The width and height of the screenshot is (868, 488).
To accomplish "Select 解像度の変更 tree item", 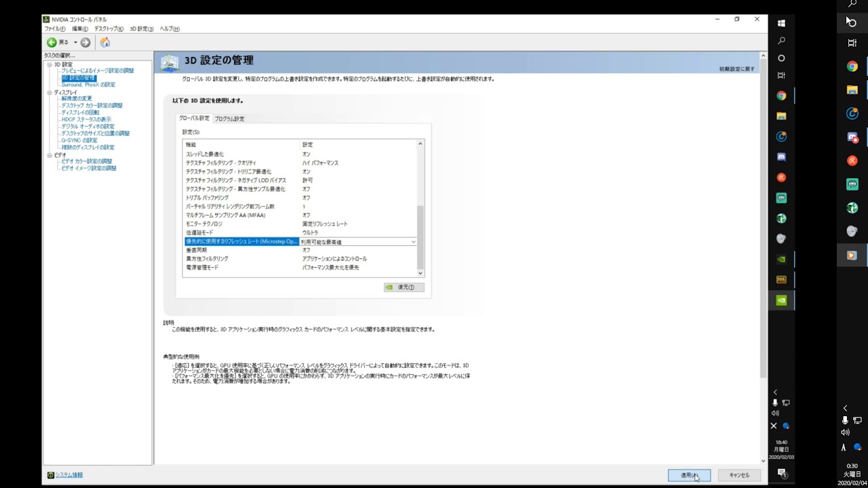I will click(77, 99).
